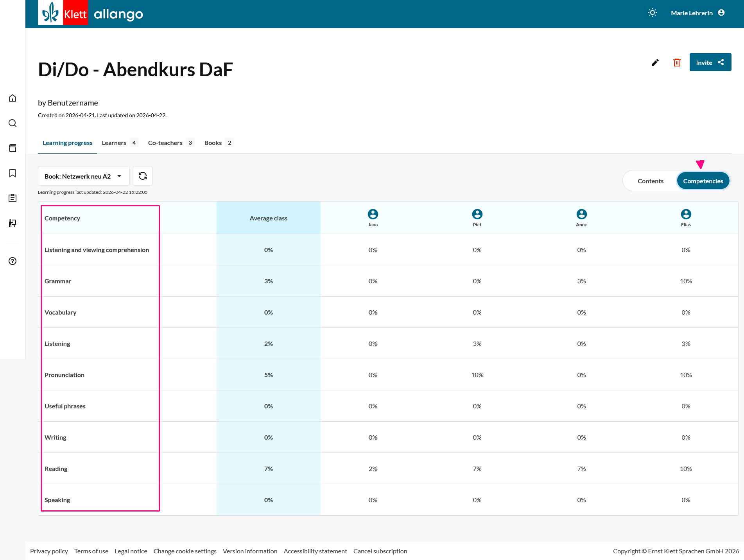Click the Competency column header
Image resolution: width=744 pixels, height=560 pixels.
62,218
